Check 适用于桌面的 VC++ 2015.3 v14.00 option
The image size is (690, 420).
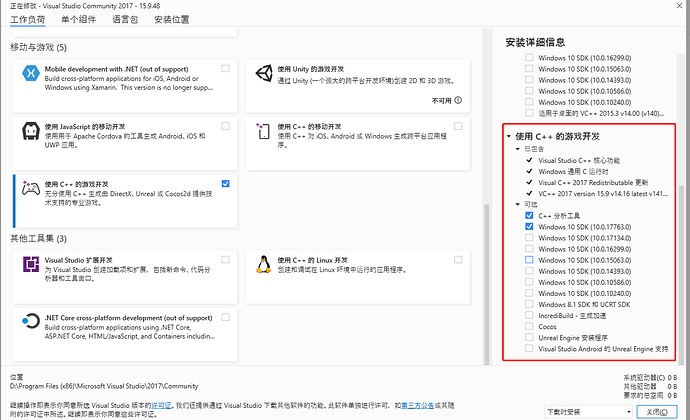click(529, 113)
